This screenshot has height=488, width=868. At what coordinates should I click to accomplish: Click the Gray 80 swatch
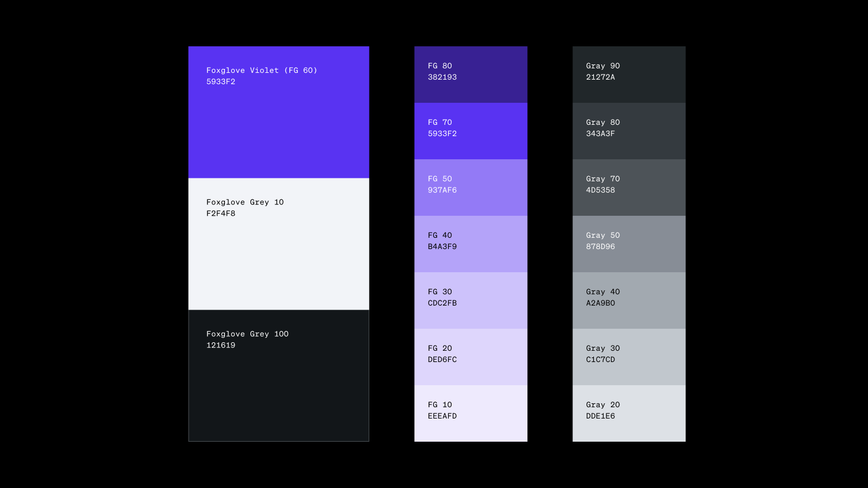pos(629,131)
